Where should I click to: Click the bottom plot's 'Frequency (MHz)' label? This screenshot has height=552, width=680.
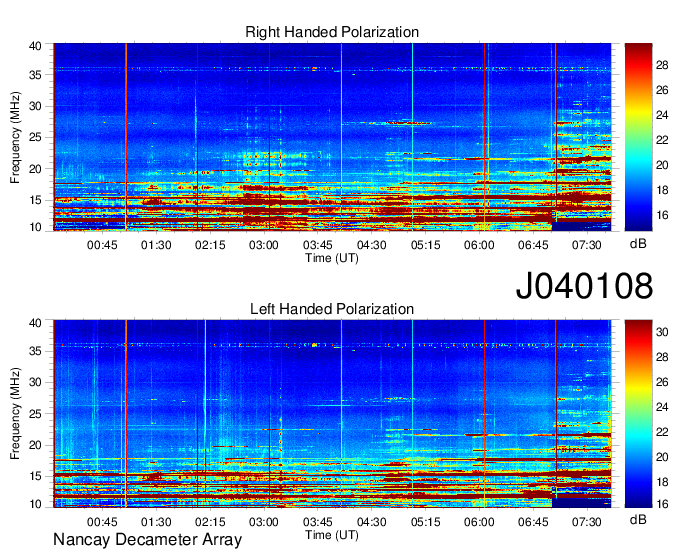pos(15,414)
